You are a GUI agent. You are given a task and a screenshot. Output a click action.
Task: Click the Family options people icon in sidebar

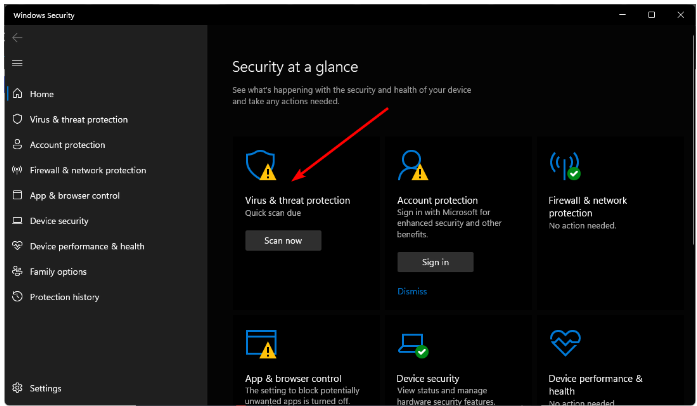17,271
